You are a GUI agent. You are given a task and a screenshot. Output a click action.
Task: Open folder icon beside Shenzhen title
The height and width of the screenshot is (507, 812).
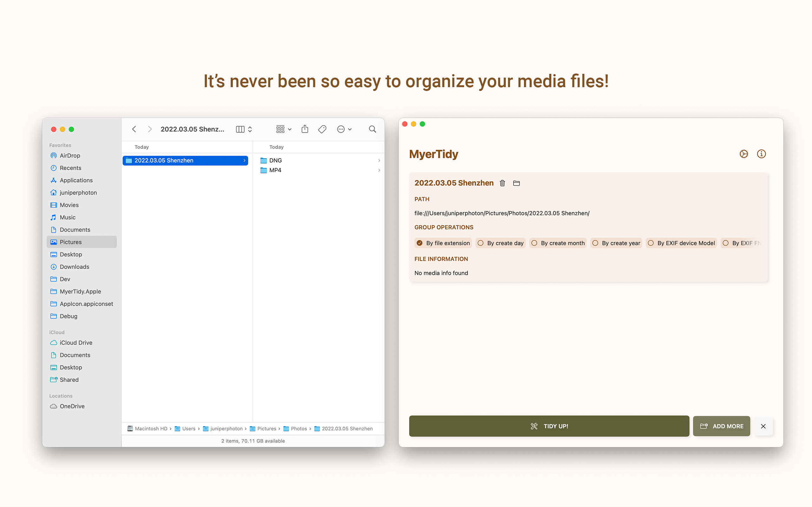click(516, 183)
